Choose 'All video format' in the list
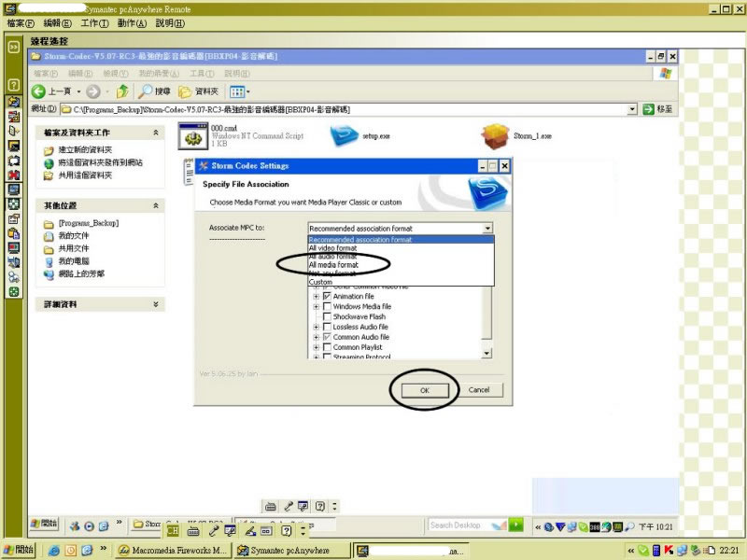The height and width of the screenshot is (560, 747). click(x=401, y=248)
